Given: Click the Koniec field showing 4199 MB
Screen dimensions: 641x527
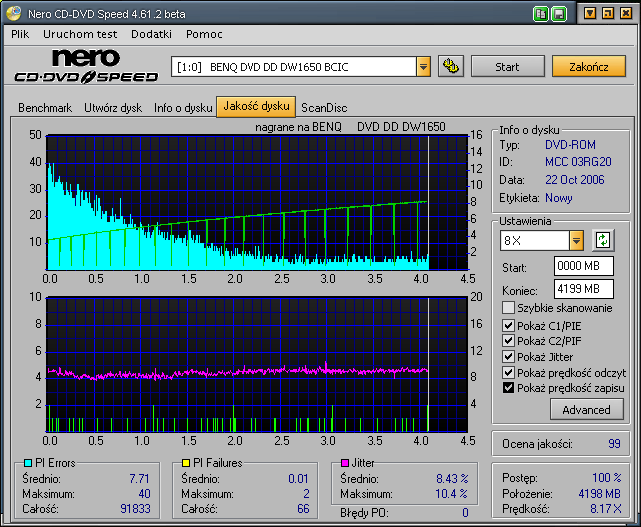Looking at the screenshot, I should 583,289.
